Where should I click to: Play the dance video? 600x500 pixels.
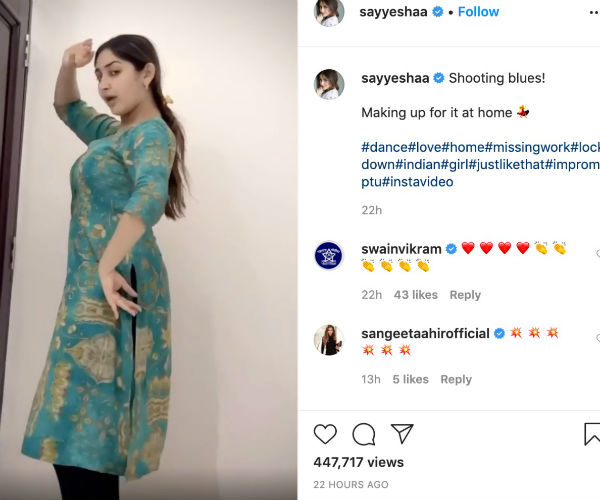pos(148,250)
